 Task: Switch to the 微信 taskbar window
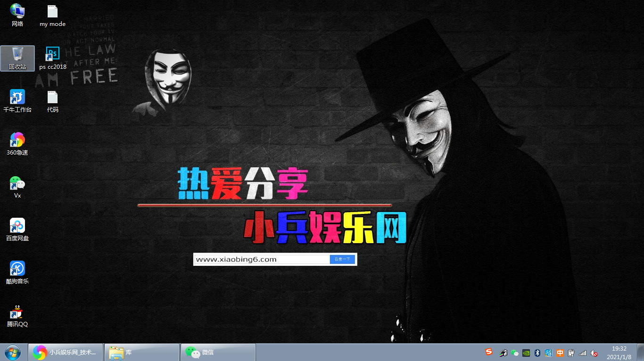pyautogui.click(x=218, y=352)
